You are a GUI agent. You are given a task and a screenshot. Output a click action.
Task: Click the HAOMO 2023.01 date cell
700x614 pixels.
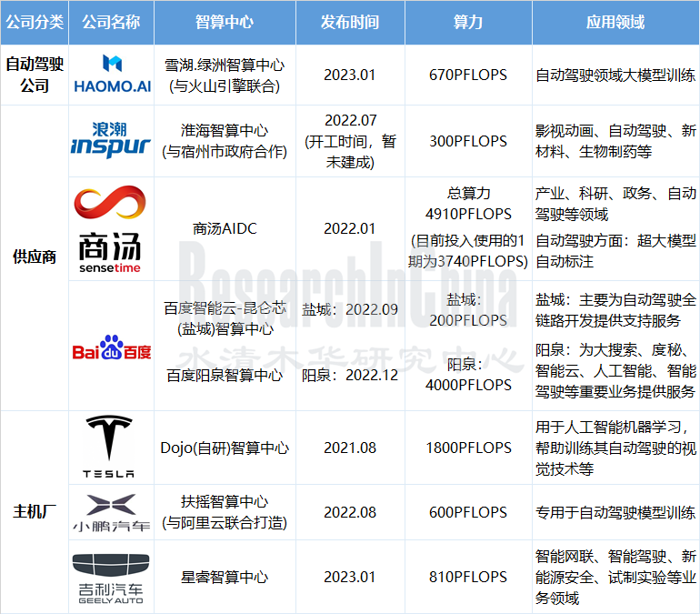tap(350, 75)
